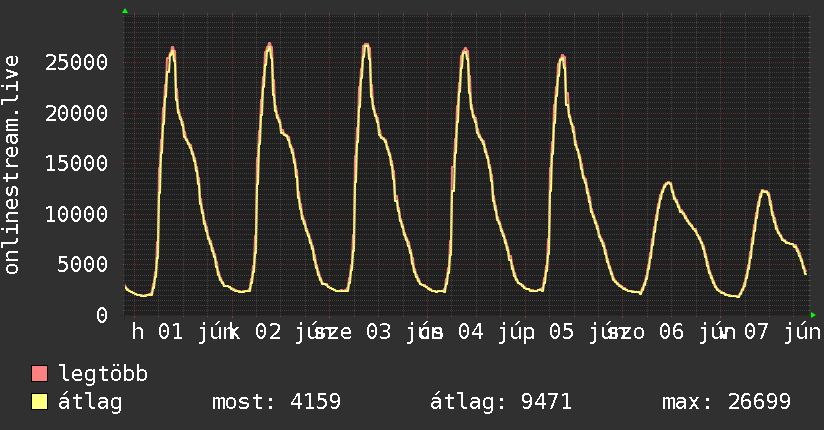The width and height of the screenshot is (824, 430).
Task: Click the '05' date label on x-axis
Action: pos(562,332)
